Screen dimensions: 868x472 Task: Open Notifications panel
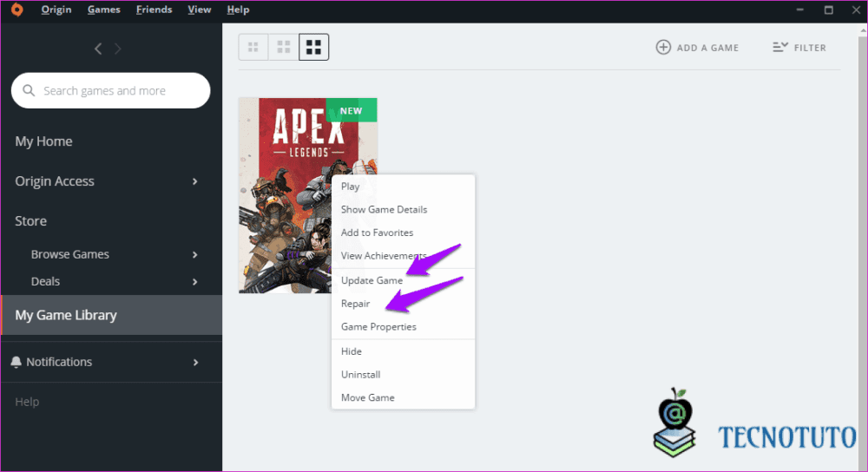pyautogui.click(x=59, y=362)
